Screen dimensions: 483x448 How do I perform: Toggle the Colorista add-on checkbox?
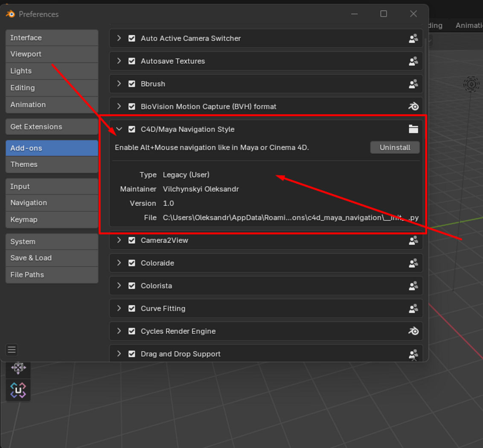132,286
